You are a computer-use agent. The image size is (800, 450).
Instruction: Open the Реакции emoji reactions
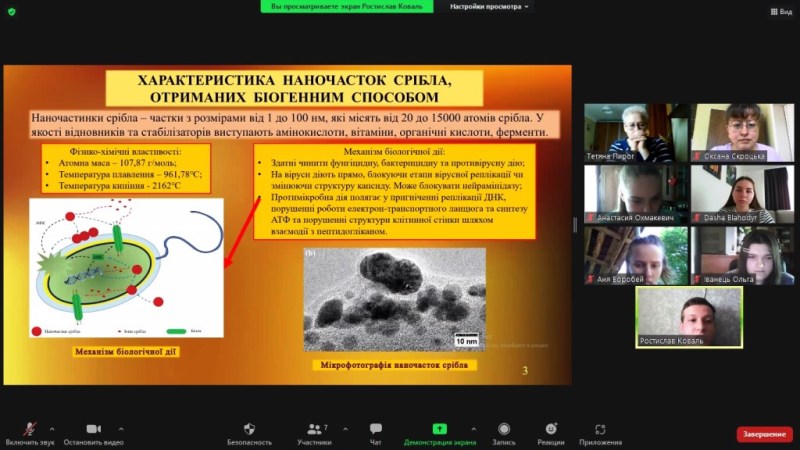pyautogui.click(x=551, y=429)
